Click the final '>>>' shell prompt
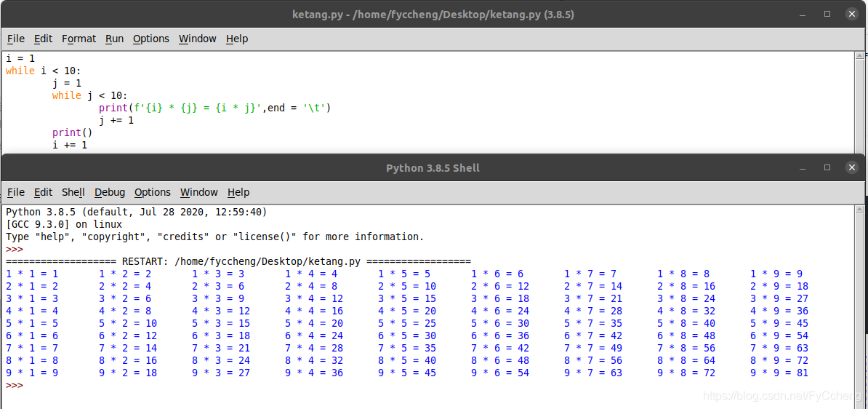 coord(15,385)
